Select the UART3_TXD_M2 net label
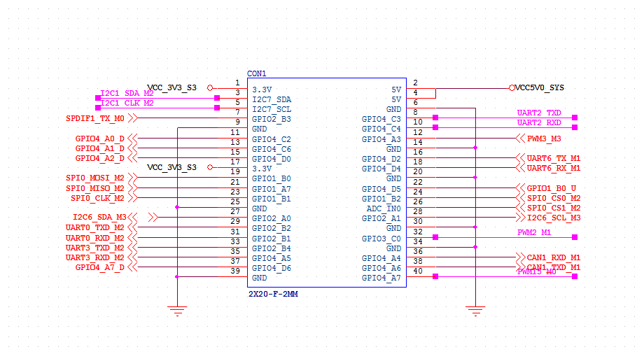This screenshot has width=644, height=354. [x=95, y=248]
